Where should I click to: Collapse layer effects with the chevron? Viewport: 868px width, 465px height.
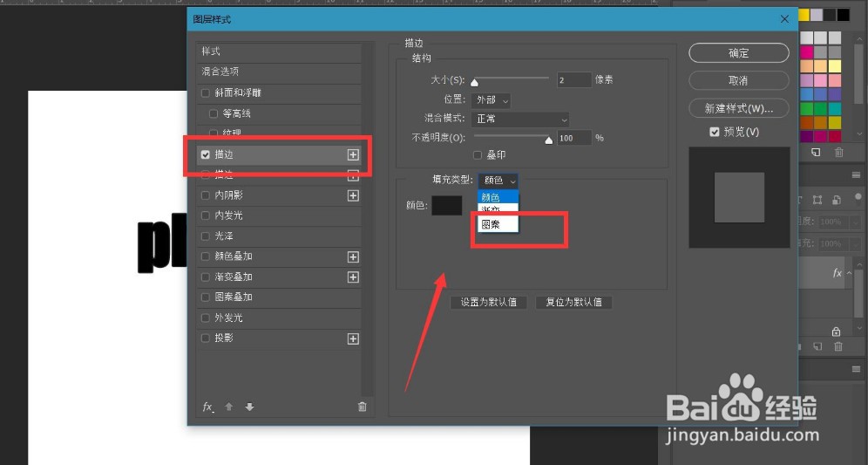pos(849,272)
